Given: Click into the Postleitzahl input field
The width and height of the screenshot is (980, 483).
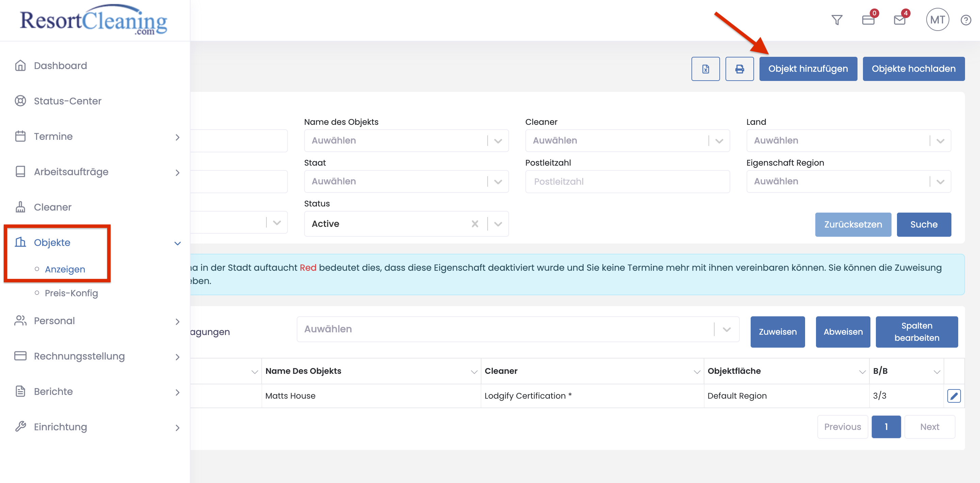Looking at the screenshot, I should [627, 182].
